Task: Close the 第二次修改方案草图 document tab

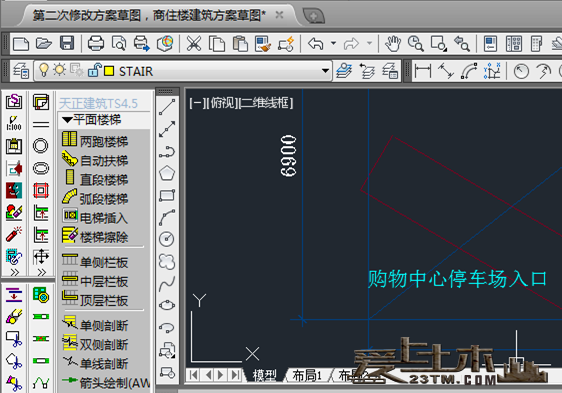Action: tap(279, 15)
